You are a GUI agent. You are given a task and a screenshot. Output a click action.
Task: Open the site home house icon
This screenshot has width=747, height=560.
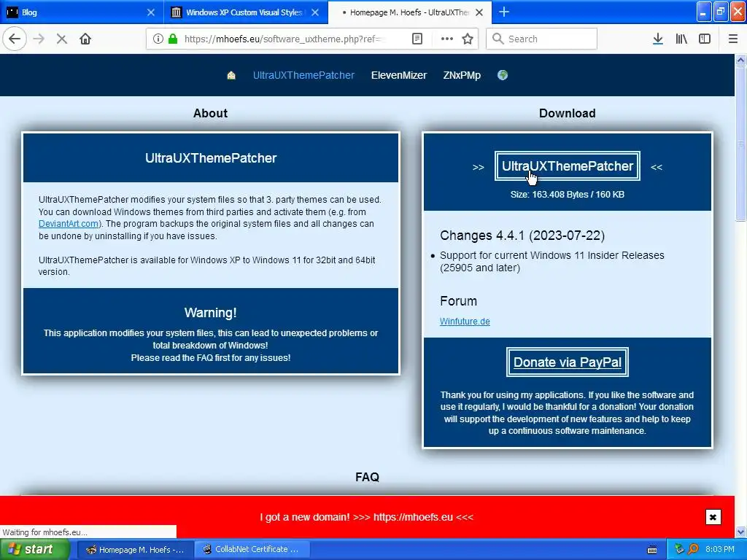231,75
